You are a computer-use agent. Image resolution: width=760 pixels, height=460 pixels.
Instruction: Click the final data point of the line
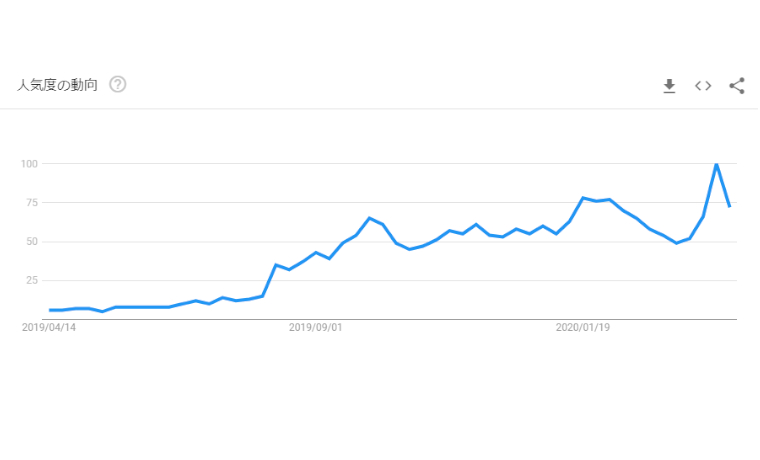click(x=730, y=206)
